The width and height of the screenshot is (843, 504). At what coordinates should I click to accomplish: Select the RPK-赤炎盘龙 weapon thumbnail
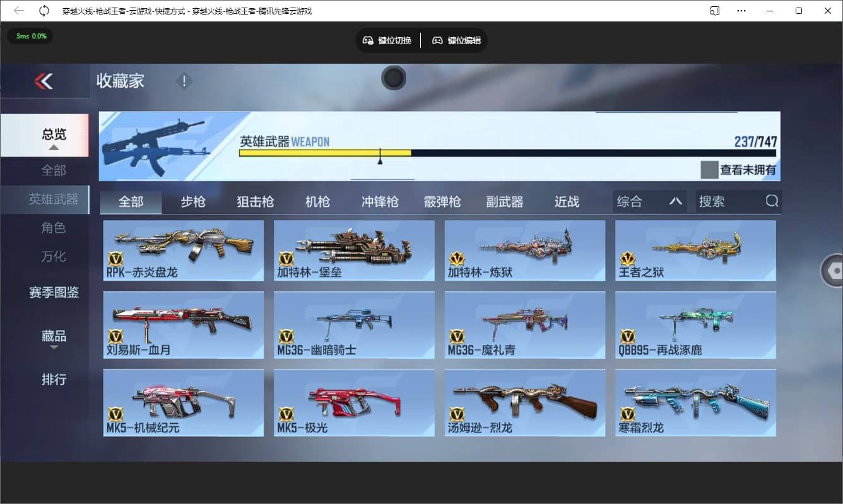(183, 250)
